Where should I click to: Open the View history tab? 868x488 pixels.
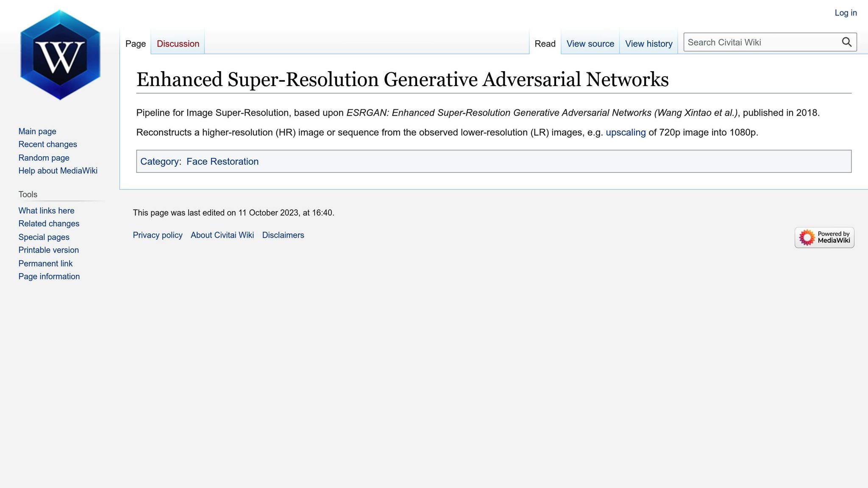click(x=648, y=44)
